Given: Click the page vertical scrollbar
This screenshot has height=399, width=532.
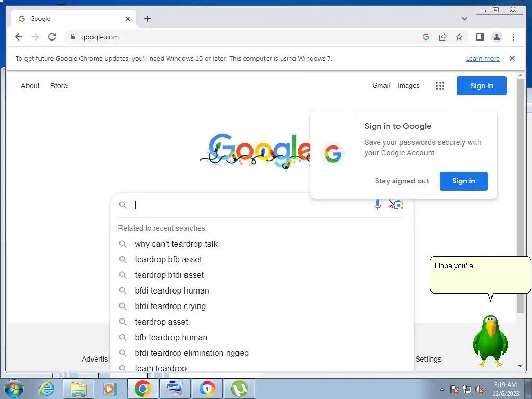Looking at the screenshot, I should pos(520,195).
